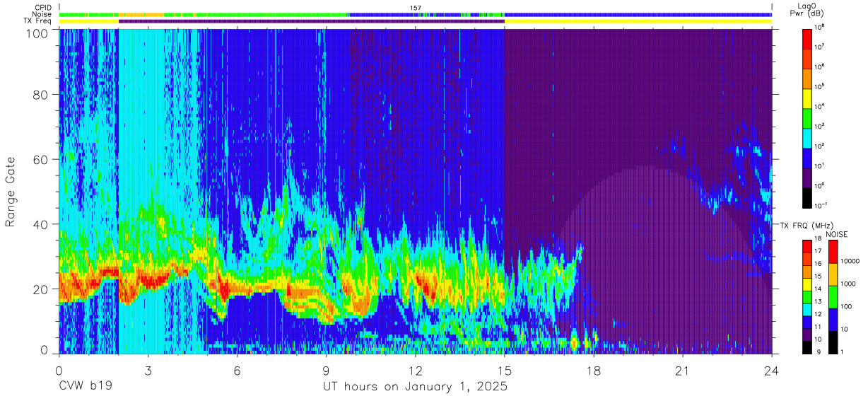Viewport: 868px width, 401px height.
Task: Click the '18' tick on the UT hours axis
Action: click(594, 370)
